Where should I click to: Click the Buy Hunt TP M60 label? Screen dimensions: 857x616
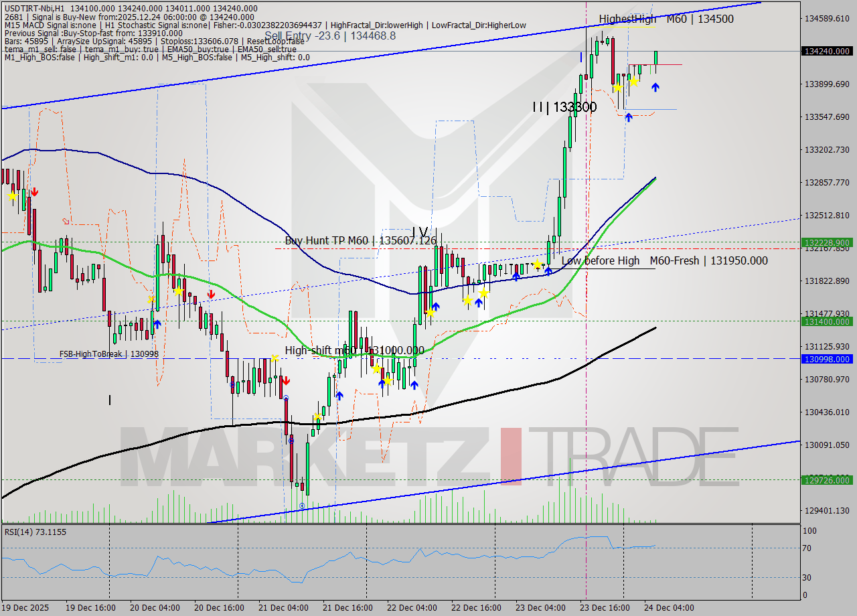point(360,240)
